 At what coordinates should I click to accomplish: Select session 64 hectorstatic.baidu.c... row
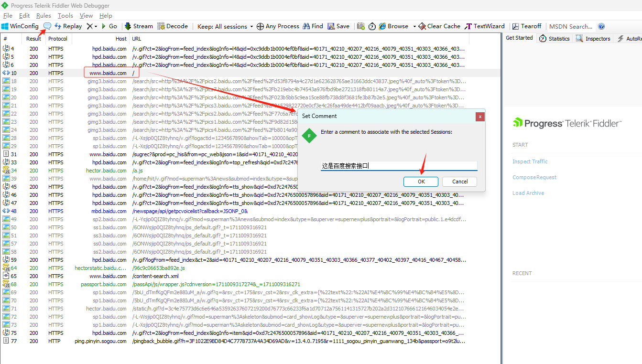(250, 268)
